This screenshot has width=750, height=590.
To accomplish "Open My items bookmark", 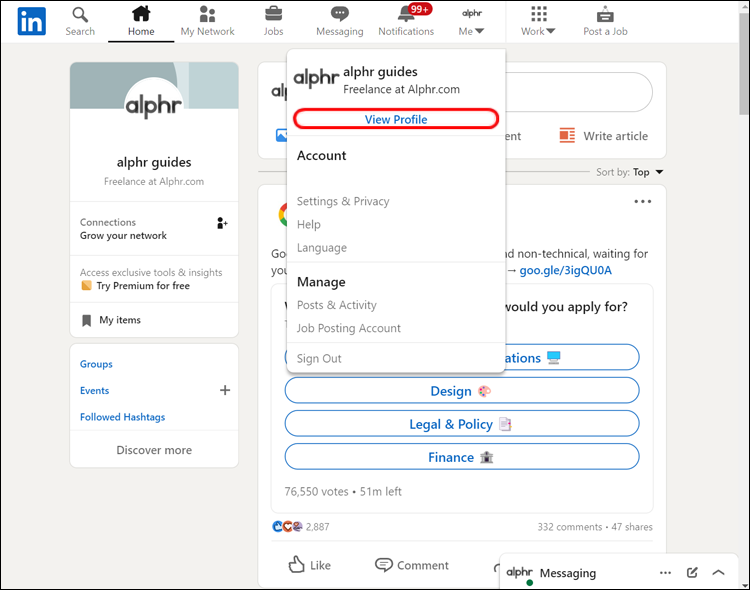I will tap(86, 320).
